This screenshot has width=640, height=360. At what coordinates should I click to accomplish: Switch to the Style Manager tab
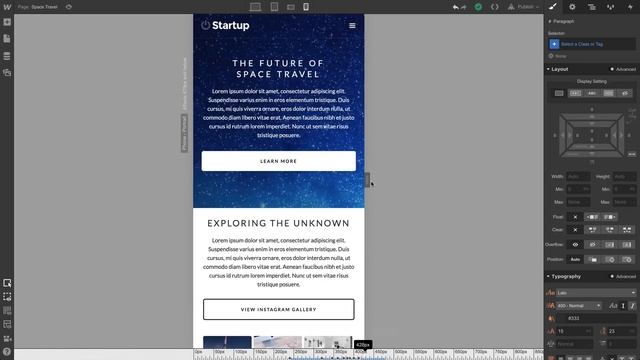[x=611, y=7]
